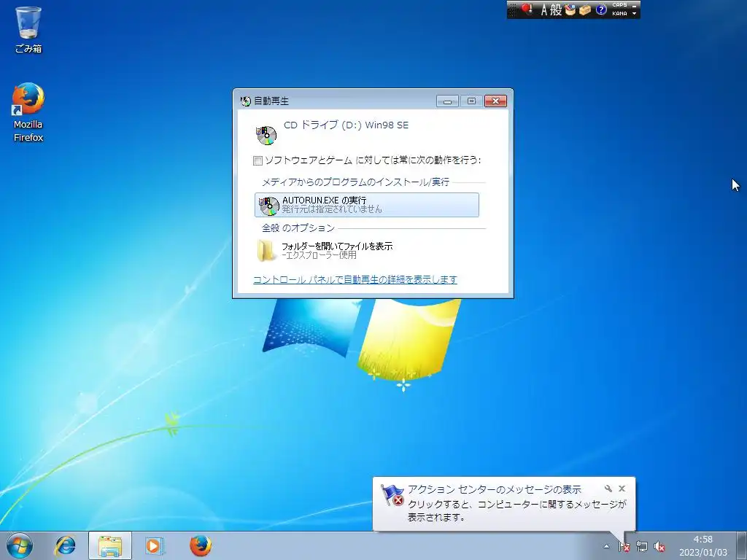This screenshot has width=747, height=560.
Task: Change conversion mode 般 in language bar
Action: tap(556, 9)
